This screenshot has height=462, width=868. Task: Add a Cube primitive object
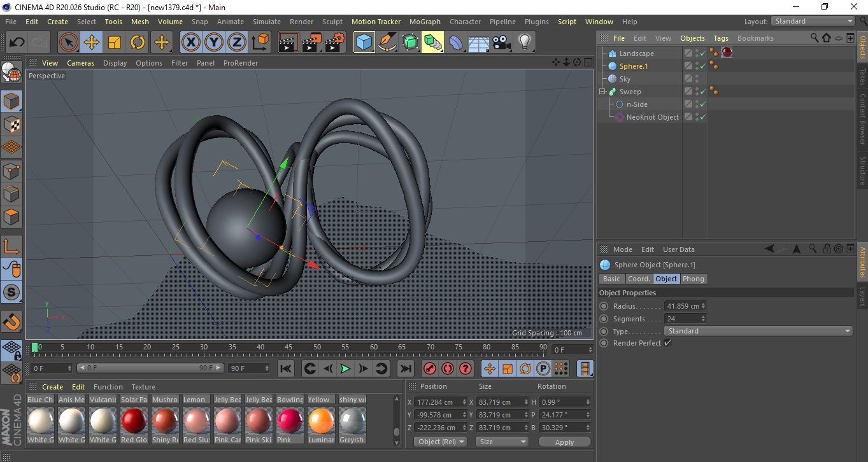tap(364, 43)
